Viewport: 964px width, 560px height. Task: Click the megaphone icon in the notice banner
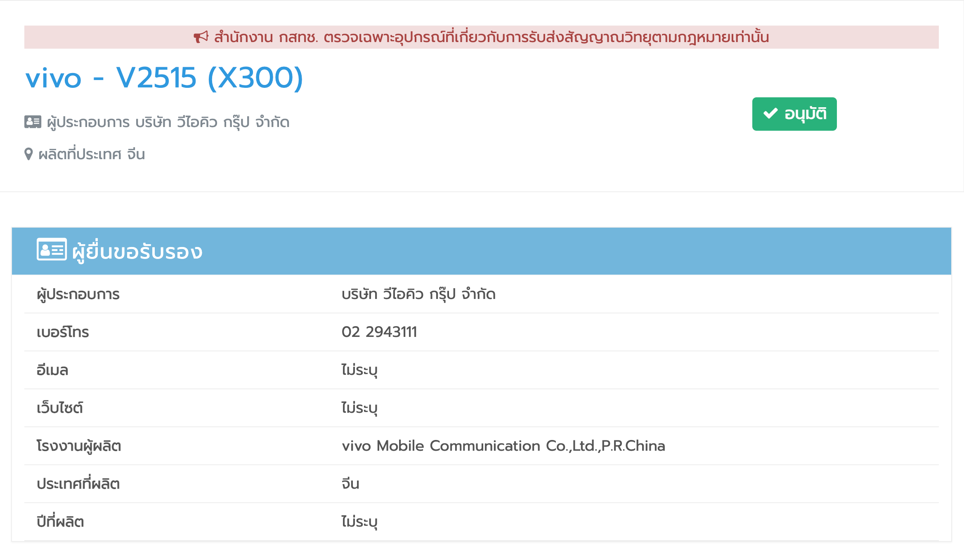[x=201, y=37]
